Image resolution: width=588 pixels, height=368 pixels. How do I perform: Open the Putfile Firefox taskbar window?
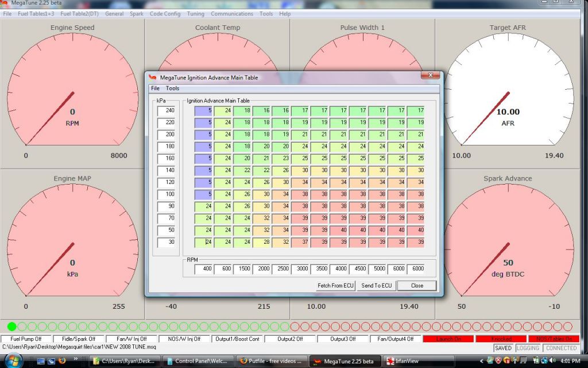click(270, 361)
